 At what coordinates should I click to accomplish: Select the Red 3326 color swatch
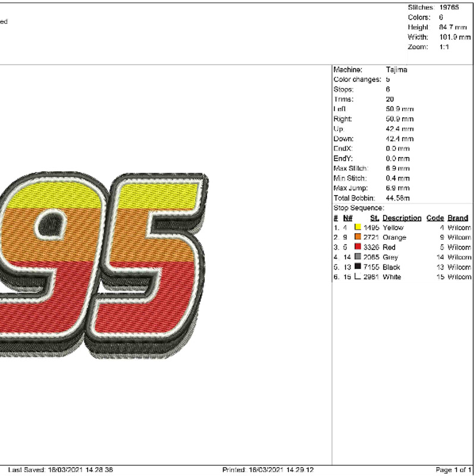(357, 247)
